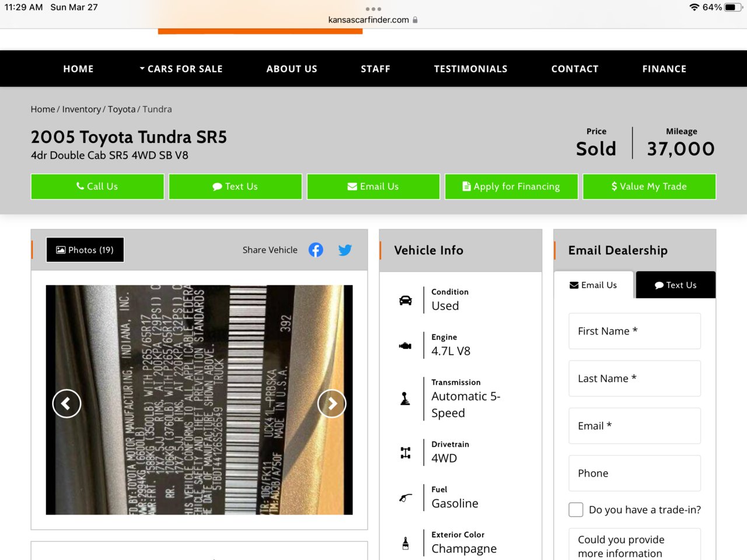Screen dimensions: 747x560
Task: Tap the Safari three-dots multitasking icon
Action: [373, 9]
